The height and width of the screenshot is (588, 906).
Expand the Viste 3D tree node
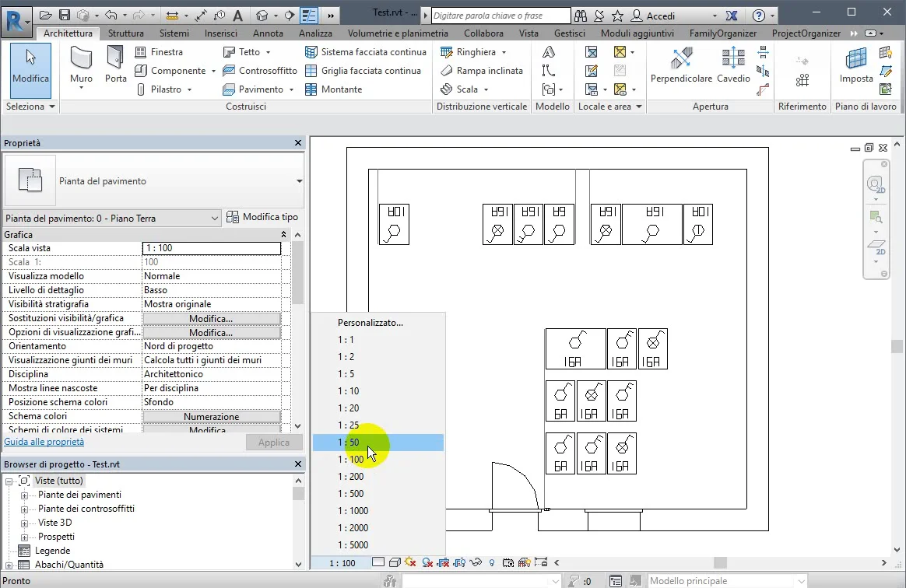pos(24,523)
